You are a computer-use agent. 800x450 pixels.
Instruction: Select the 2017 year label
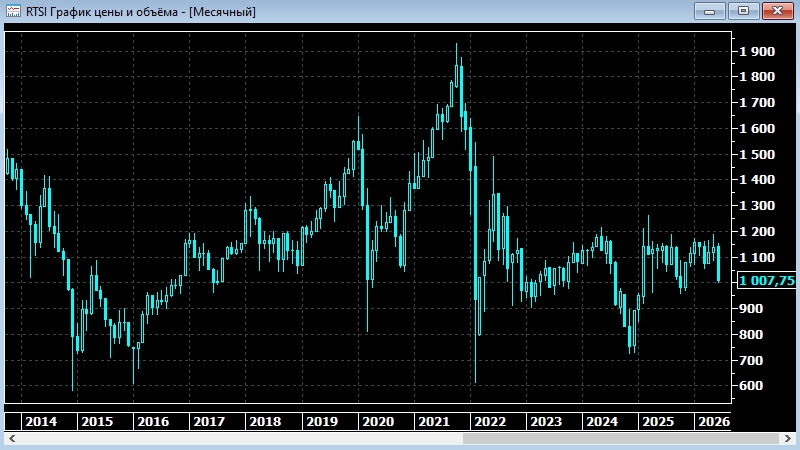point(209,421)
